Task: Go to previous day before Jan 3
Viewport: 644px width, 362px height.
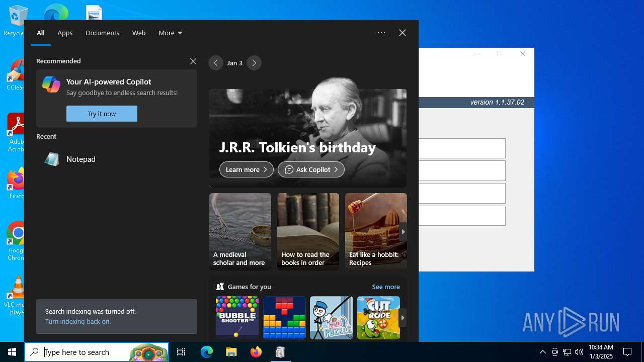Action: (216, 63)
